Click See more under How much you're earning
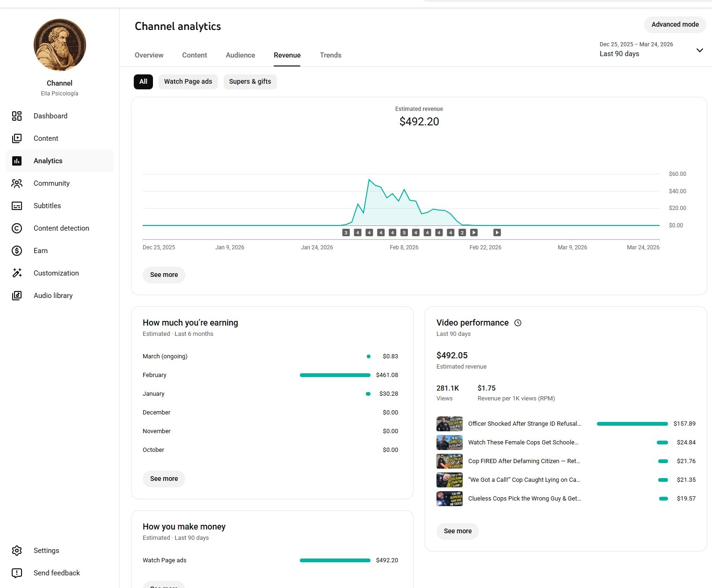 (164, 479)
